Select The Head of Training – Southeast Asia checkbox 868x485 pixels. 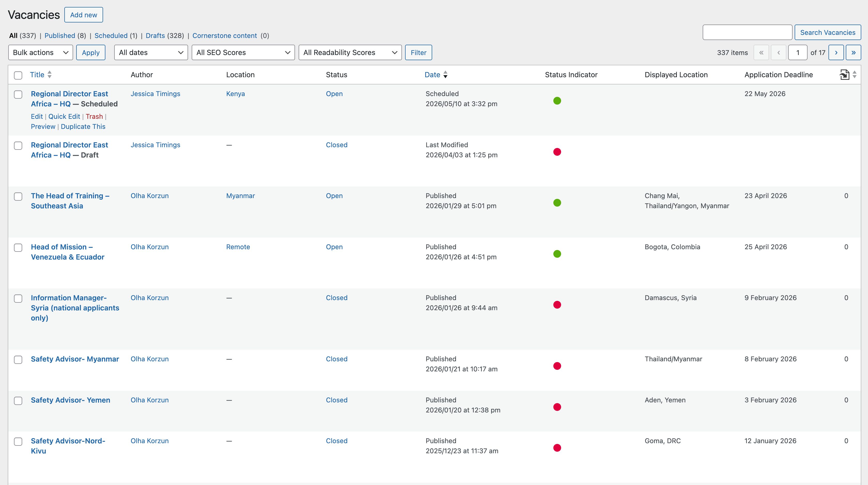pyautogui.click(x=18, y=196)
